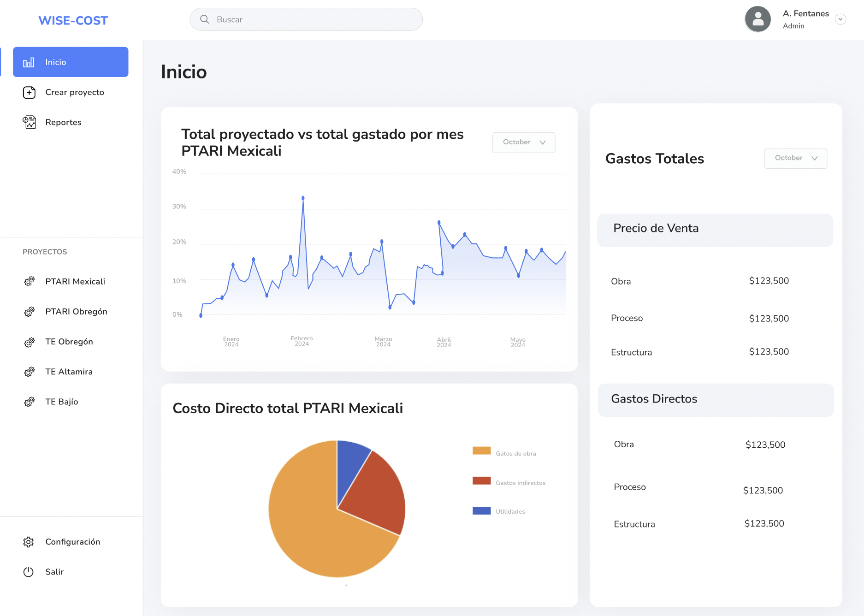Click the gear icon beside TE Altamira
The image size is (864, 616).
click(30, 372)
